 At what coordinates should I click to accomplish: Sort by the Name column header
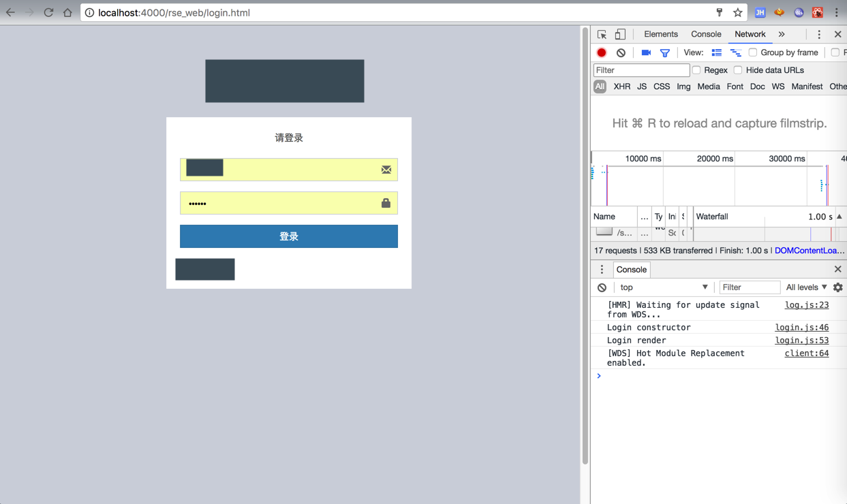[614, 217]
